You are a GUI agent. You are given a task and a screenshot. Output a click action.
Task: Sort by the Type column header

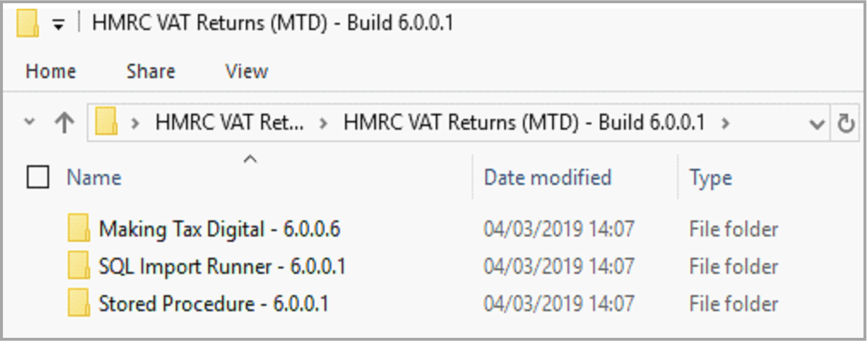(711, 177)
